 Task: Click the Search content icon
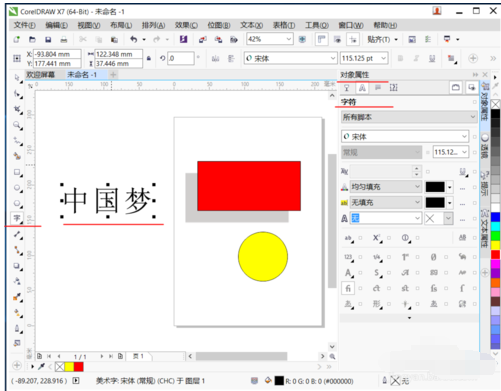click(x=183, y=40)
